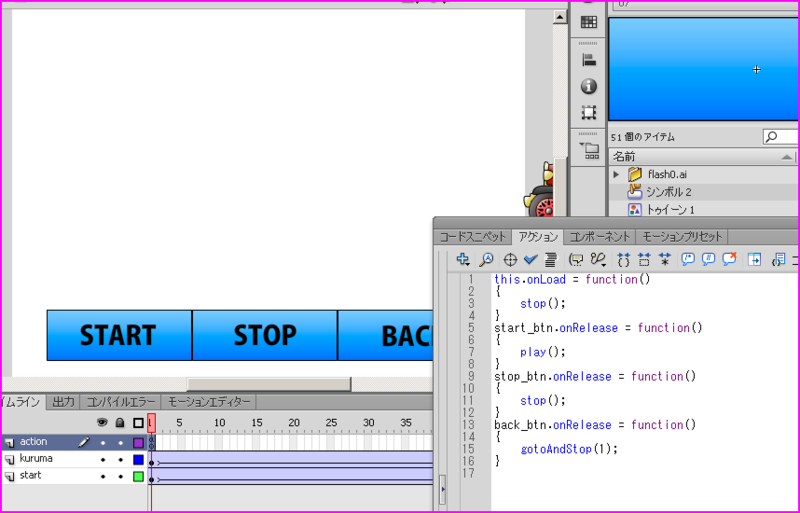Lock the action layer
Viewport: 800px width, 513px height.
point(120,443)
